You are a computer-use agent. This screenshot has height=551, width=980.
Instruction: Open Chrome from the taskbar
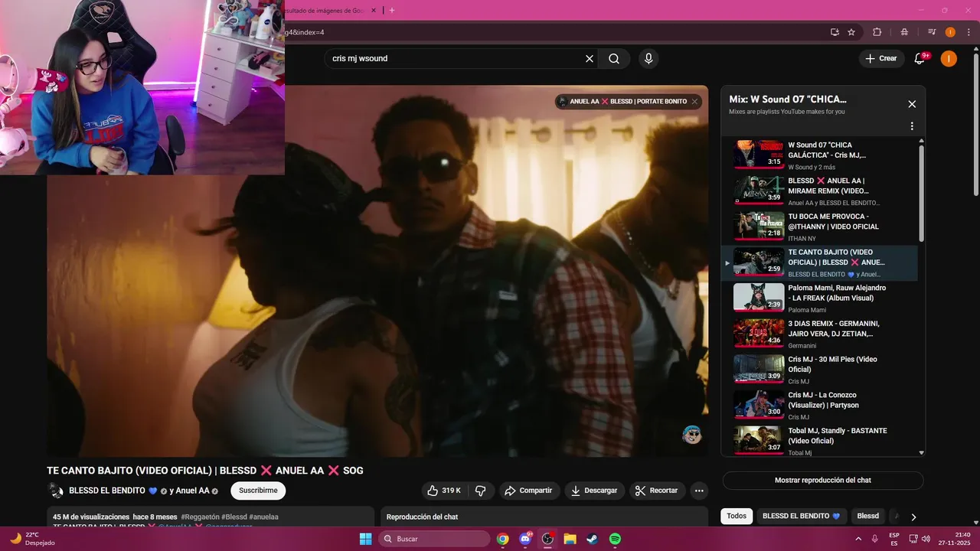502,539
